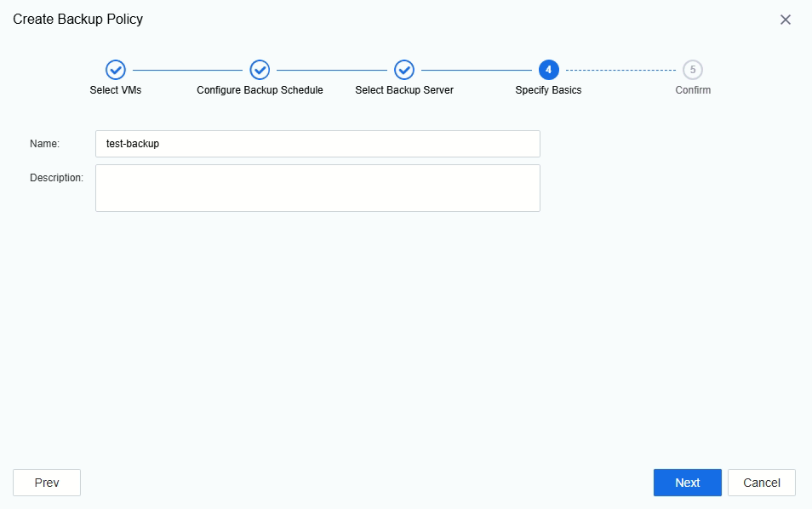Screen dimensions: 812x509
Task: Cancel the backup policy creation
Action: (x=761, y=483)
